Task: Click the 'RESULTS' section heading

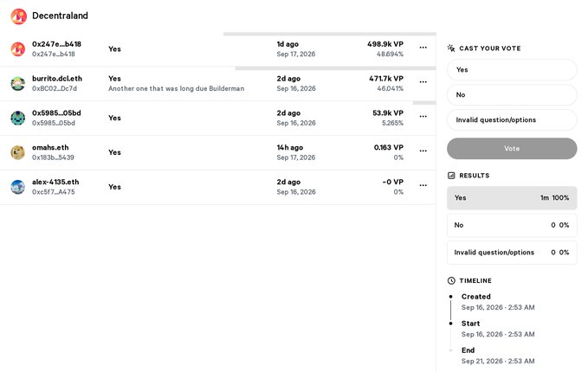Action: coord(475,176)
